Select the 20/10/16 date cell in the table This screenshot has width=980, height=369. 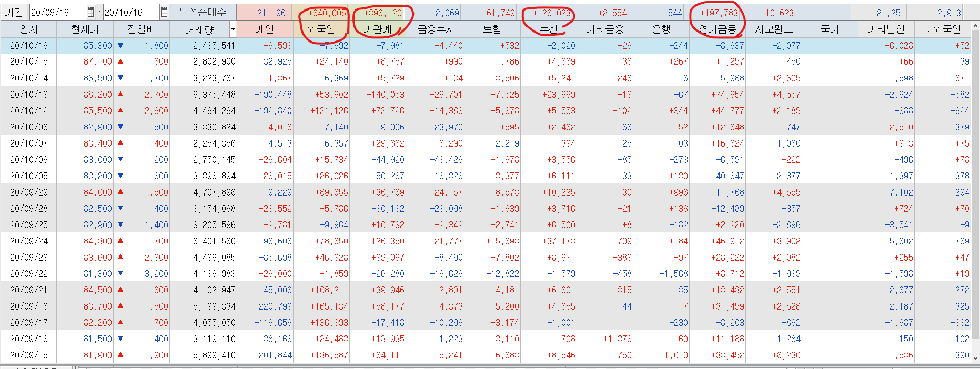pos(28,46)
